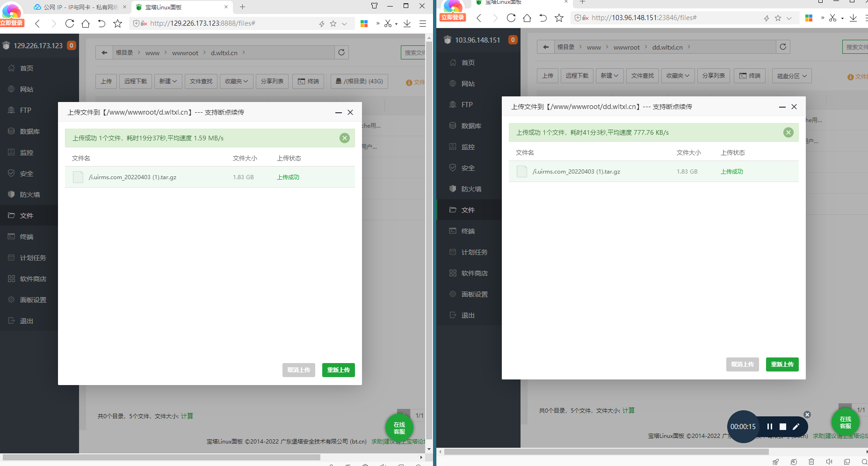Open a new tab beside the 宝塔Linux面板 tab
The image size is (868, 466).
[242, 7]
